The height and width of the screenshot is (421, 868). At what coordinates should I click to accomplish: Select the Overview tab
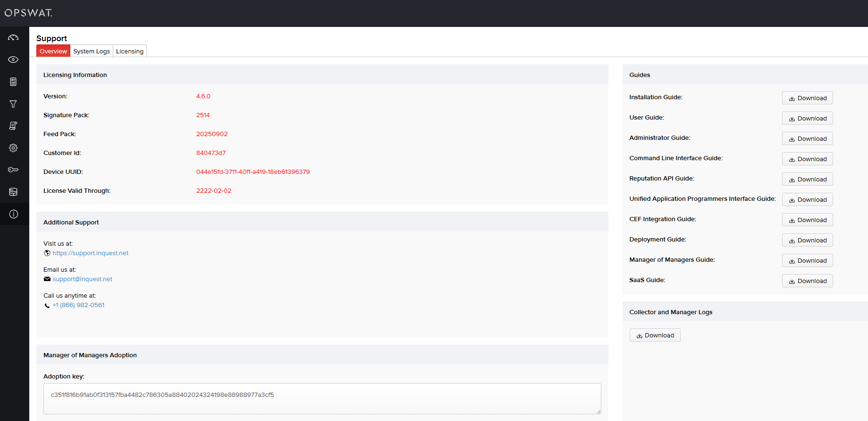click(x=53, y=51)
